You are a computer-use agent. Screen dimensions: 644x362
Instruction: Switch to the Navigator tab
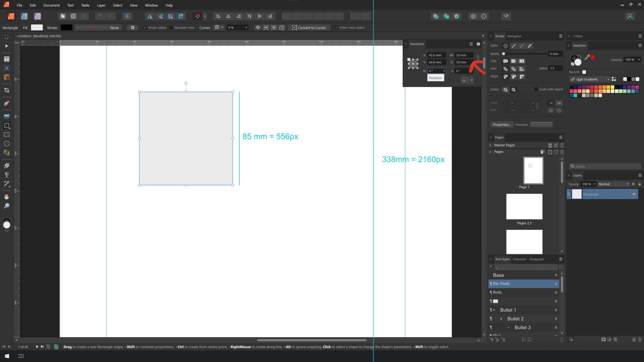514,36
